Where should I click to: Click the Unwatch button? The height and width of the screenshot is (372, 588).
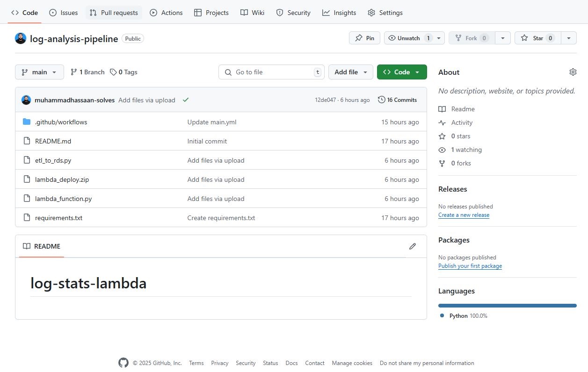[409, 38]
